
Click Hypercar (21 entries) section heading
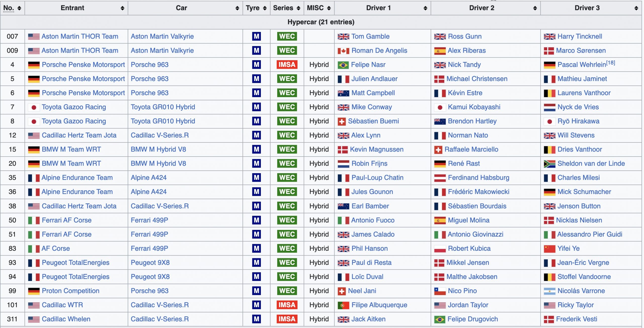tap(321, 22)
